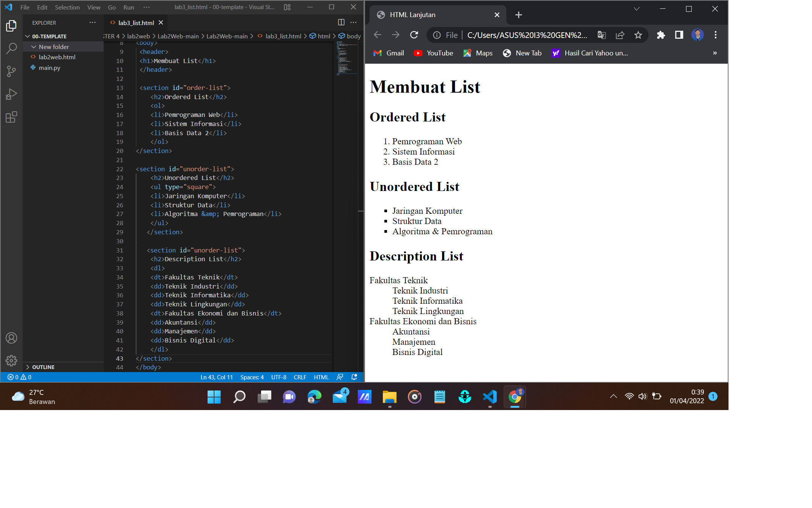Image resolution: width=812 pixels, height=508 pixels.
Task: Bookmark the page with the star icon
Action: click(x=638, y=35)
